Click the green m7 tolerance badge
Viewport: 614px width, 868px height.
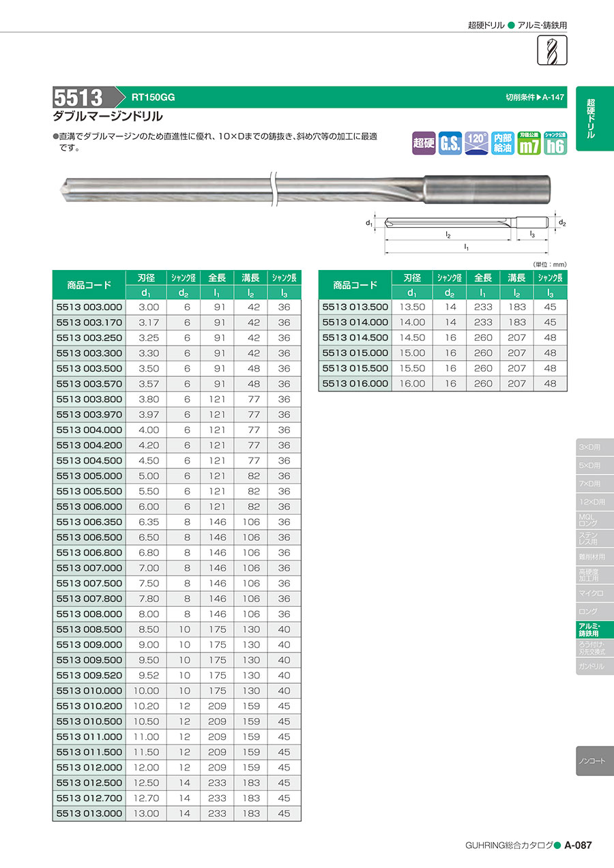click(529, 143)
